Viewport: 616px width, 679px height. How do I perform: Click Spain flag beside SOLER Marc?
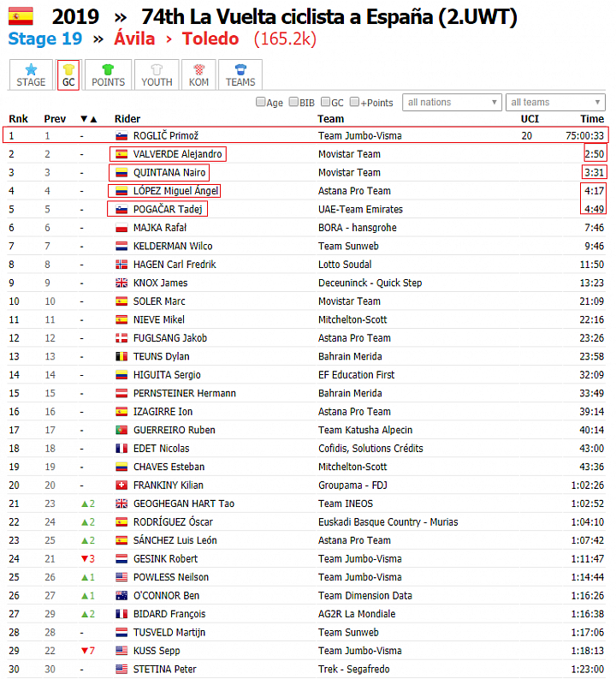tap(121, 301)
